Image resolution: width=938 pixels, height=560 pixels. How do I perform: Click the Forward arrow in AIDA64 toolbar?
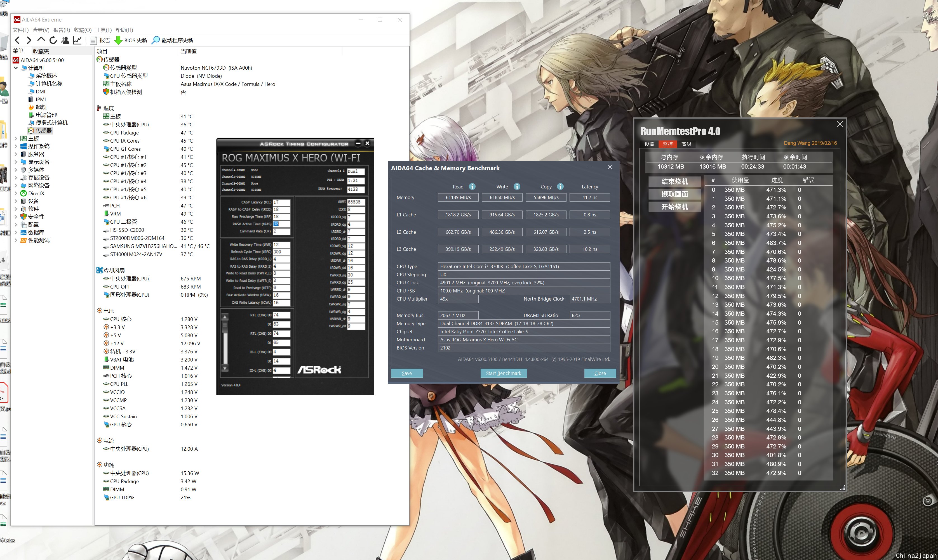29,40
